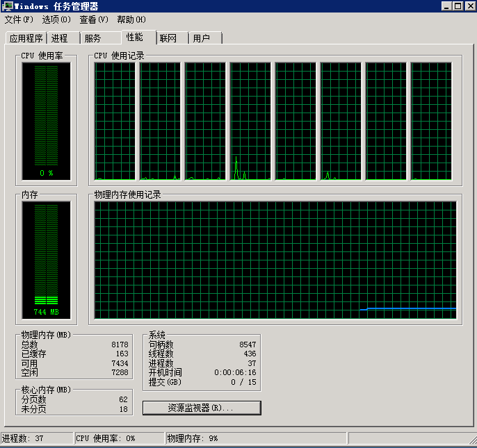This screenshot has height=448, width=477.
Task: Click the 未分页 value 18
Action: 123,409
